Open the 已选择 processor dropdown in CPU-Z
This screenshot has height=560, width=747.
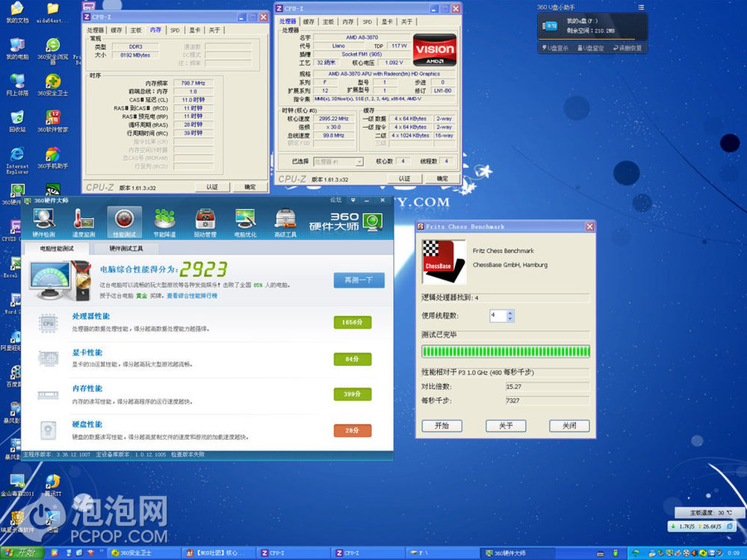pos(338,162)
